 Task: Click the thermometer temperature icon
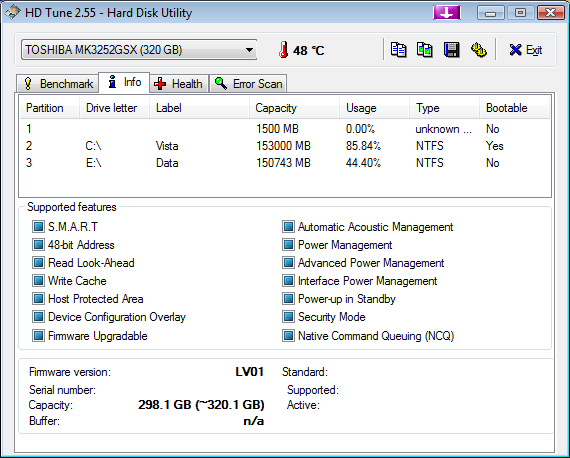pos(284,50)
